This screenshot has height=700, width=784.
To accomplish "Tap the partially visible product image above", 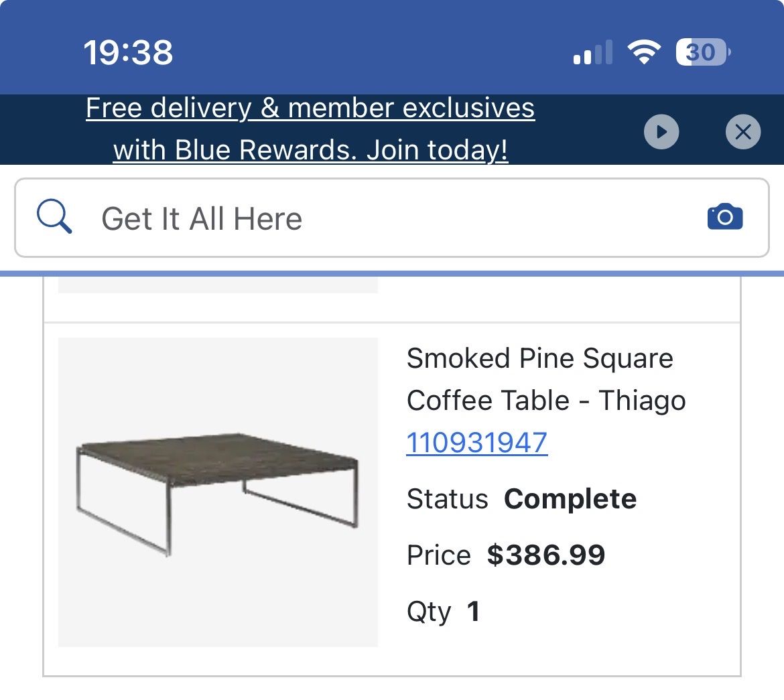I will [217, 285].
